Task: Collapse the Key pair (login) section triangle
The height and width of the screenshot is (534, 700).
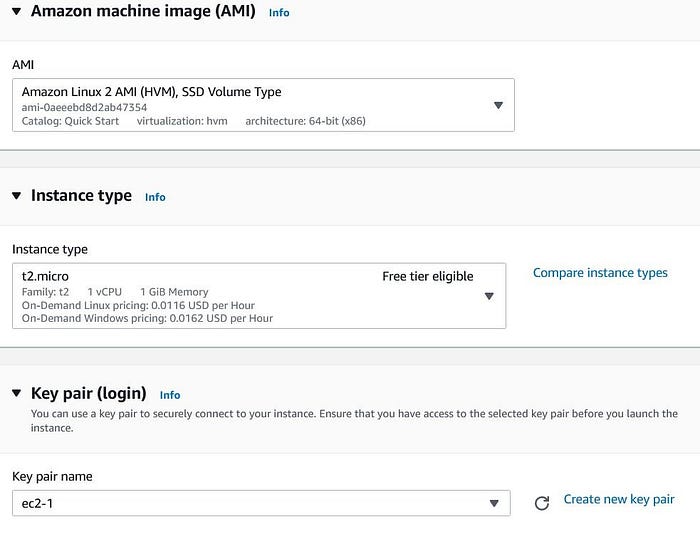Action: 16,394
